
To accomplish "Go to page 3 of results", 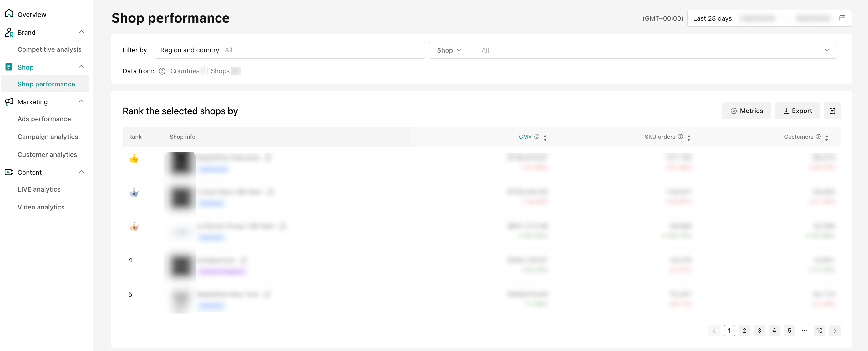I will 759,330.
